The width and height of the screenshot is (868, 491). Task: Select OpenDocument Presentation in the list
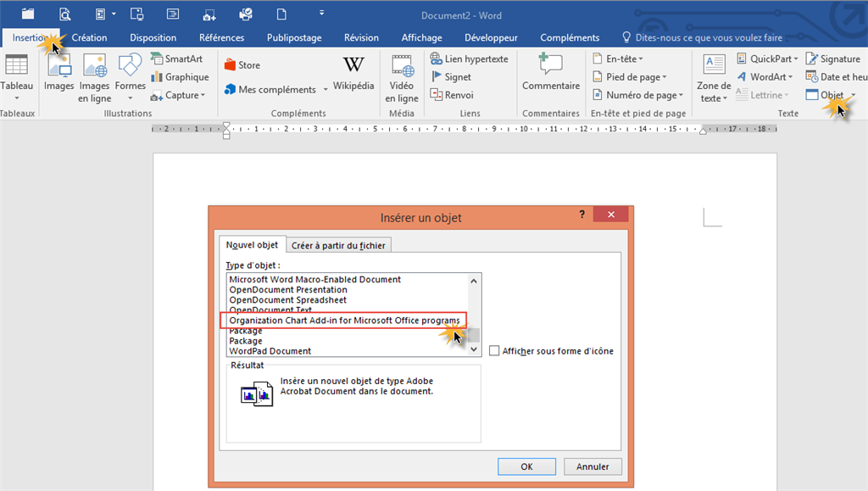click(288, 289)
